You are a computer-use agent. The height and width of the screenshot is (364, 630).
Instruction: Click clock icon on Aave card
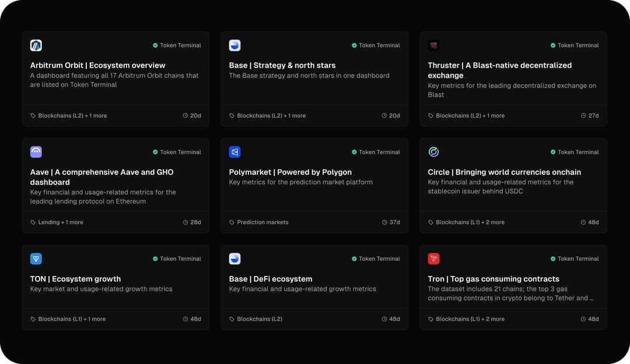point(185,222)
